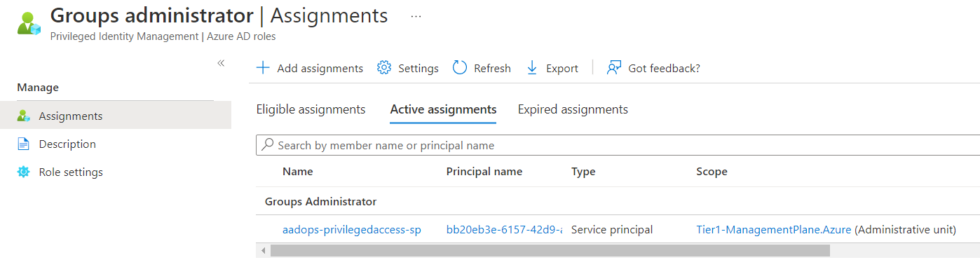980x260 pixels.
Task: Click the Export download arrow icon
Action: (x=532, y=68)
